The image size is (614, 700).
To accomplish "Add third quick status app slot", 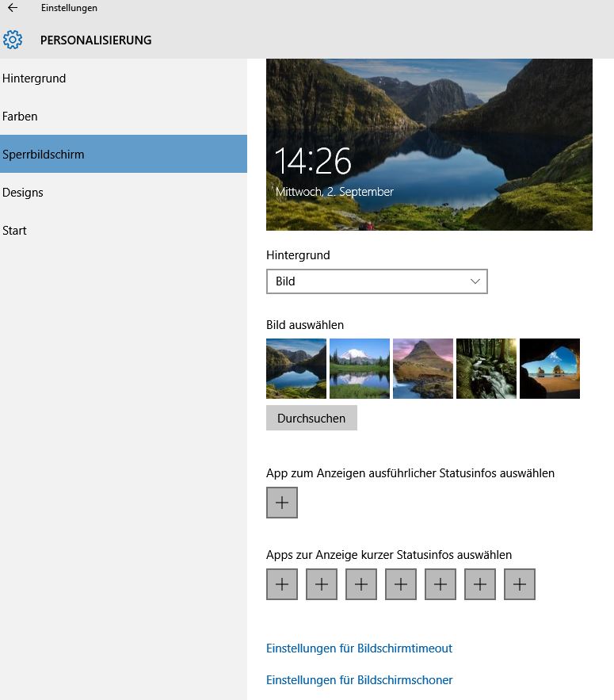I will [x=361, y=584].
